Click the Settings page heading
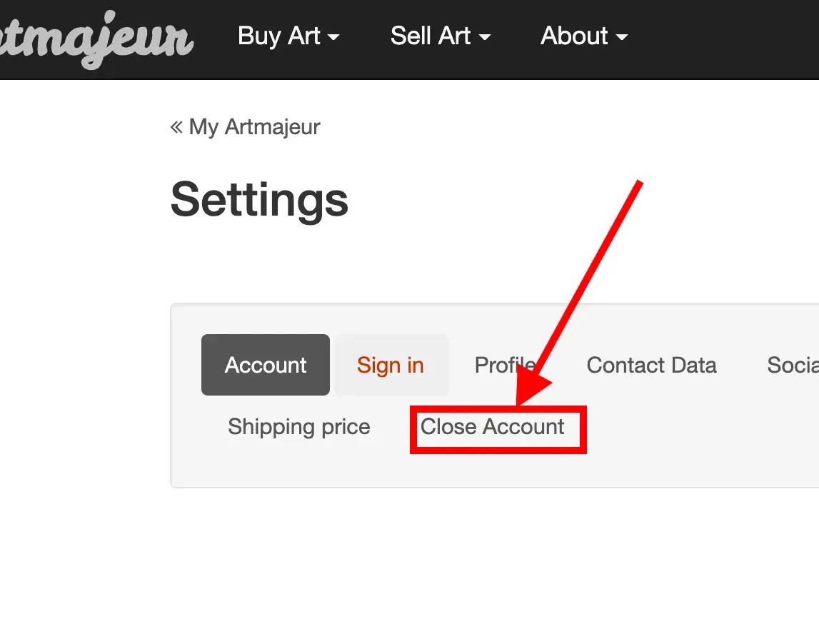This screenshot has width=819, height=644. pyautogui.click(x=259, y=200)
